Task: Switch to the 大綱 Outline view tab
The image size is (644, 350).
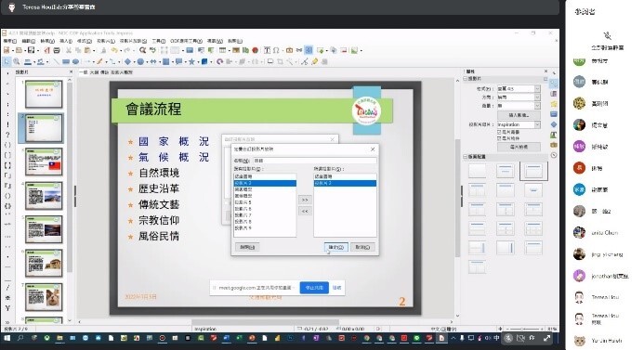Action: click(94, 72)
